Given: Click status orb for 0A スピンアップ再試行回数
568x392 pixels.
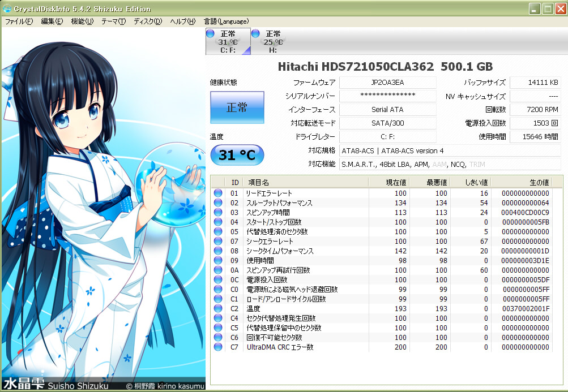Looking at the screenshot, I should 218,270.
